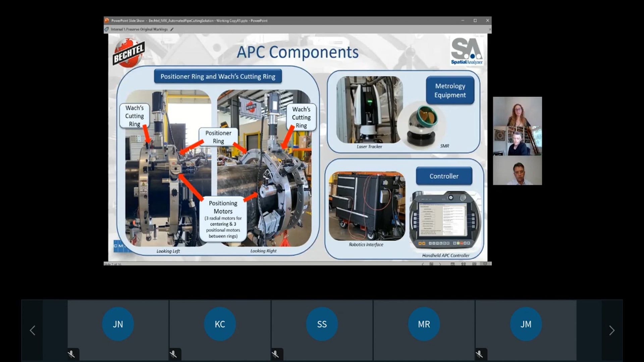Screen dimensions: 644x362
Task: Click 'Positioner Ring and Wach's Cutting Ring' banner
Action: [x=218, y=76]
